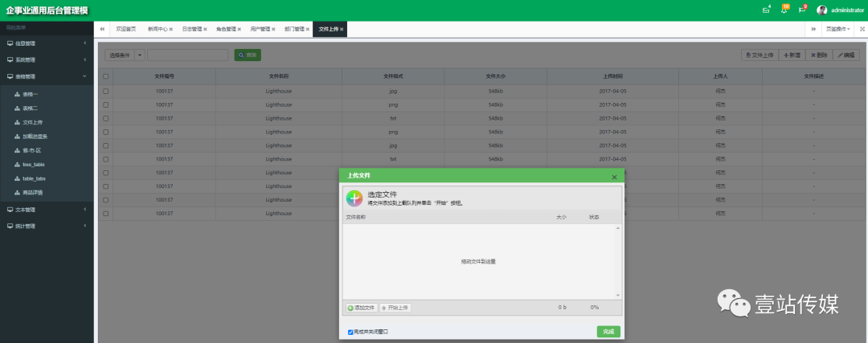Switch to the 角色管理 tab

pyautogui.click(x=226, y=29)
